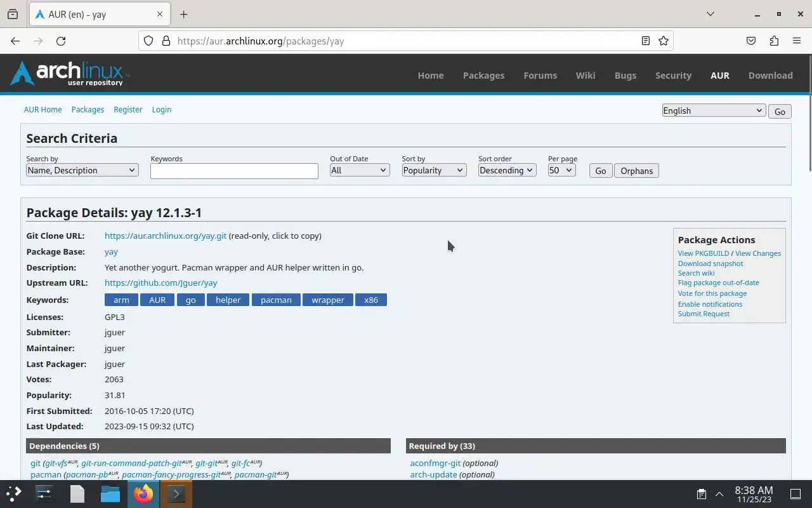Open the Konsole terminal icon

point(176,493)
